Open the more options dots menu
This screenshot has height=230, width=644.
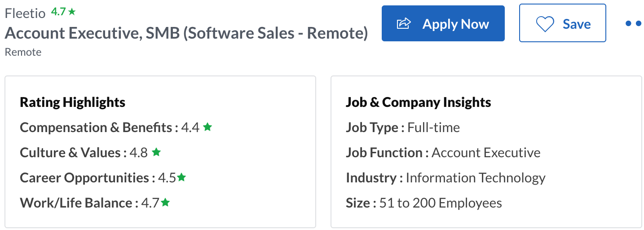coord(633,24)
